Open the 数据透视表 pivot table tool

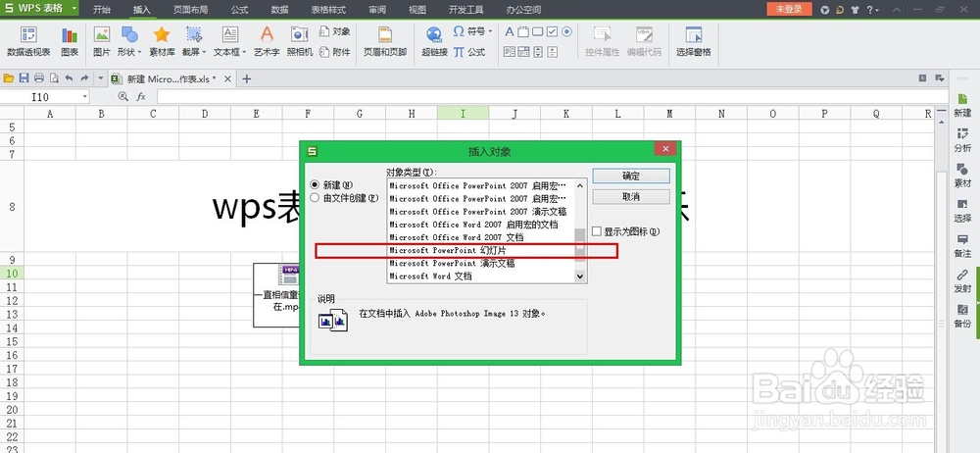tap(28, 42)
